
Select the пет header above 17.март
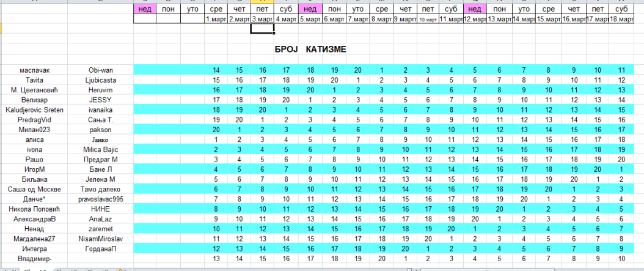[598, 9]
